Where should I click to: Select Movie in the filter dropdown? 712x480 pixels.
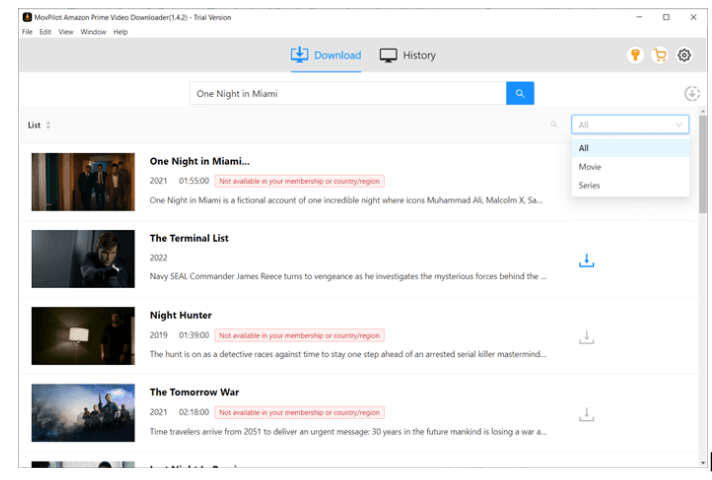tap(590, 167)
